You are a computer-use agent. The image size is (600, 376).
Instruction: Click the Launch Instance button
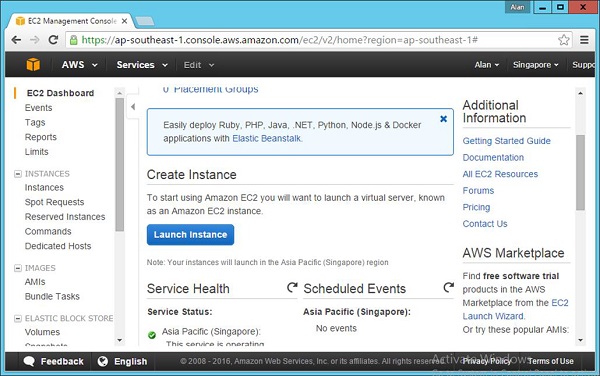[190, 234]
